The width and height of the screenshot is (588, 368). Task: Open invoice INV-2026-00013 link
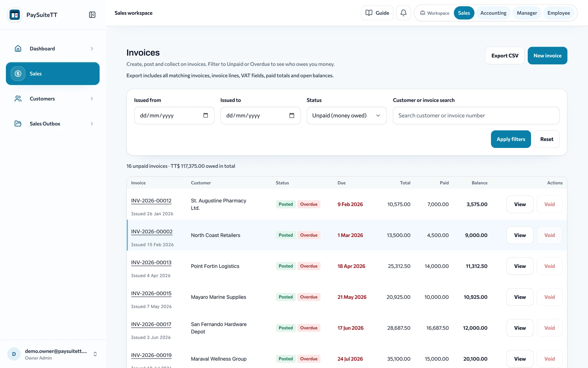(x=151, y=262)
